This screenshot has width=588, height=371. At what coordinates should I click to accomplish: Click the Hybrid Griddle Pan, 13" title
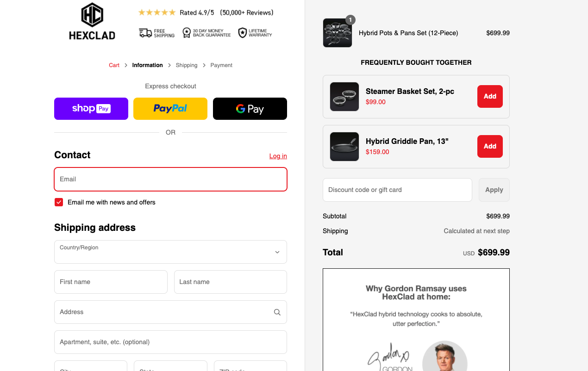click(x=407, y=141)
